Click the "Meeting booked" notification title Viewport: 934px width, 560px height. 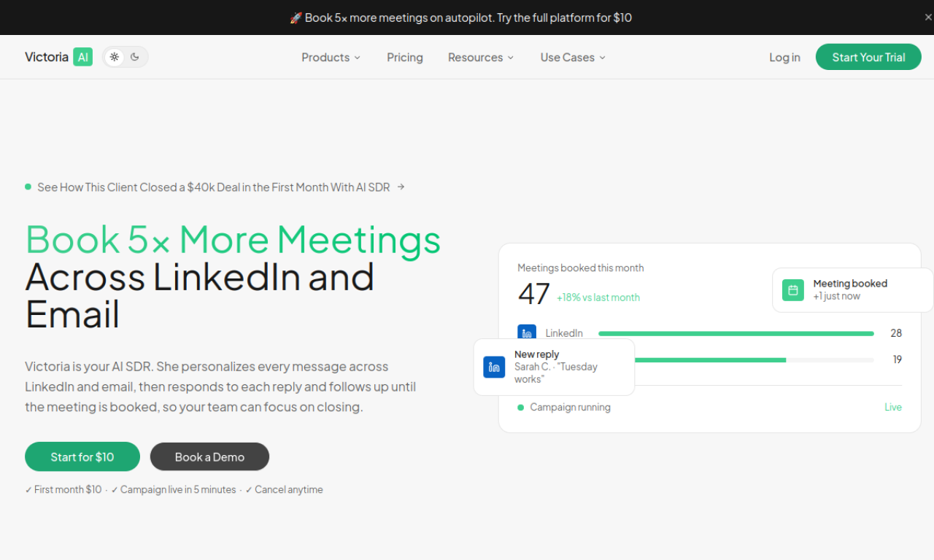850,284
